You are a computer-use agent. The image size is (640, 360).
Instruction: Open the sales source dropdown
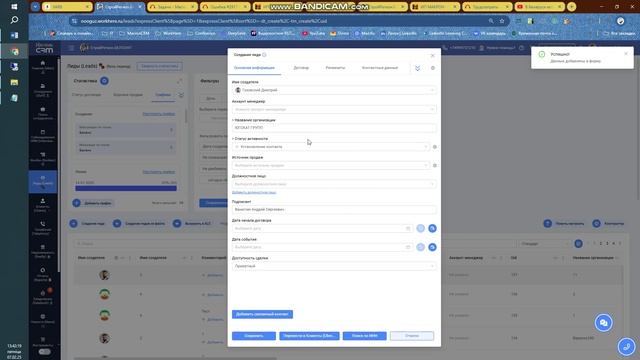331,166
